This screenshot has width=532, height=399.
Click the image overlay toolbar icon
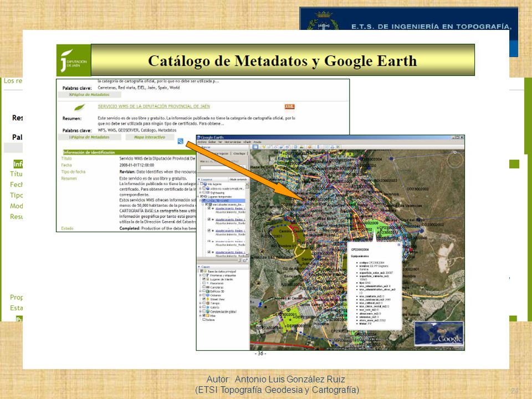282,147
